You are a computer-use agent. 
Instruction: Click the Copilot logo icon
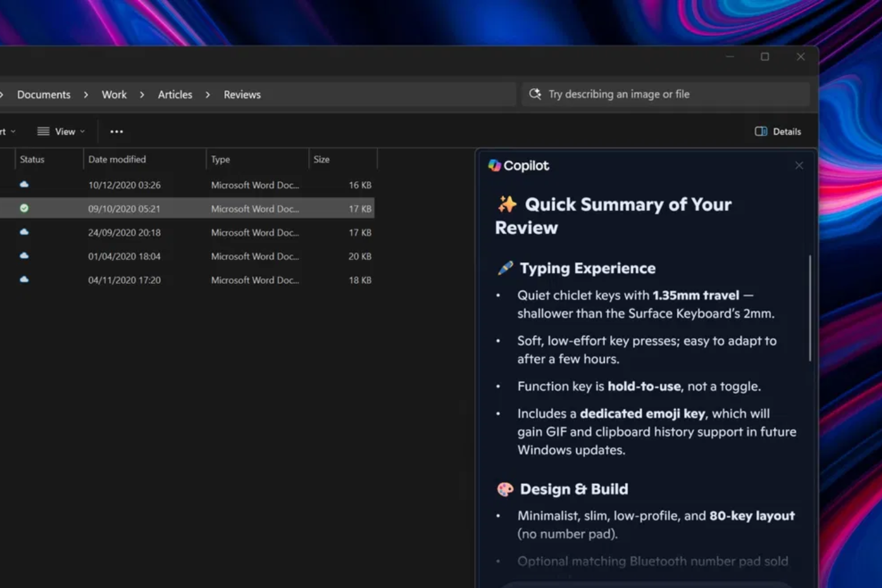(495, 166)
